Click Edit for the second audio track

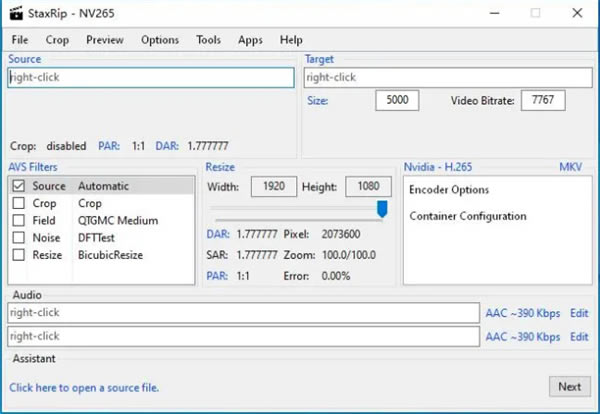pyautogui.click(x=579, y=338)
